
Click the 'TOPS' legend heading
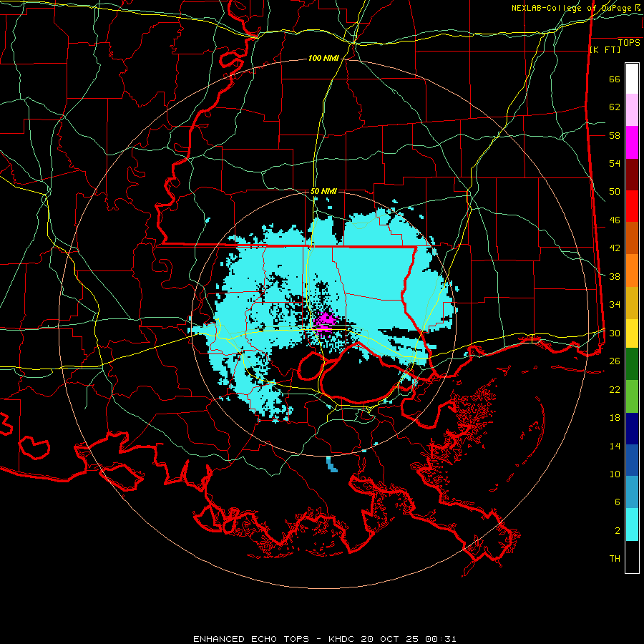click(629, 43)
